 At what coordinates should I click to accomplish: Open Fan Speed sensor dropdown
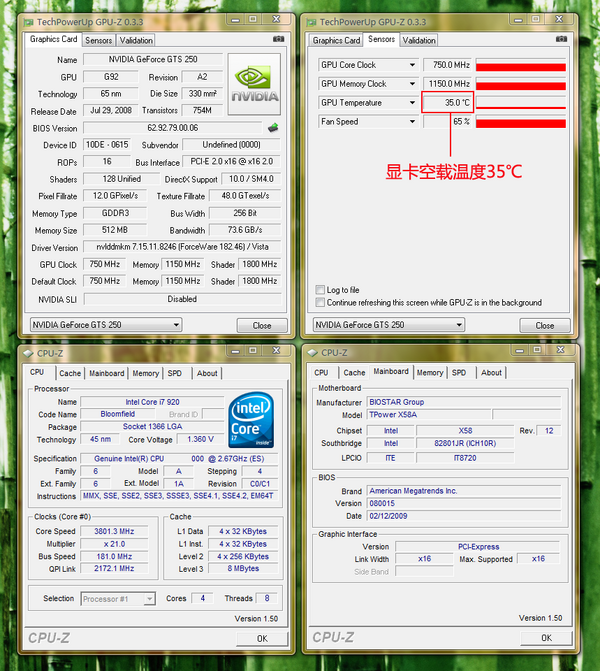pos(412,122)
